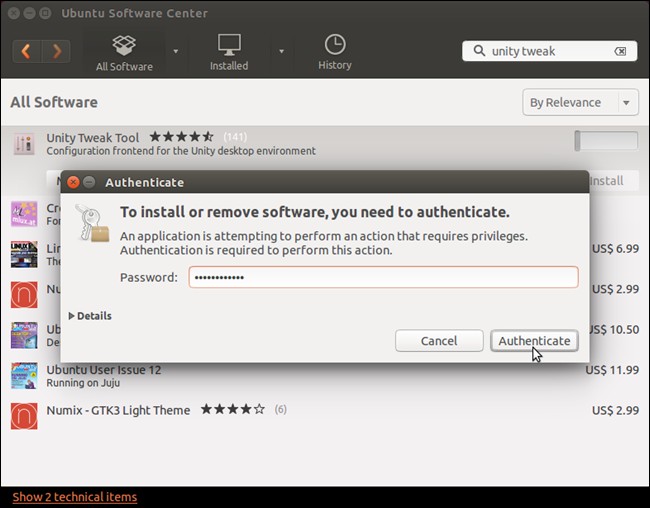Cancel the authentication dialog

[x=439, y=341]
